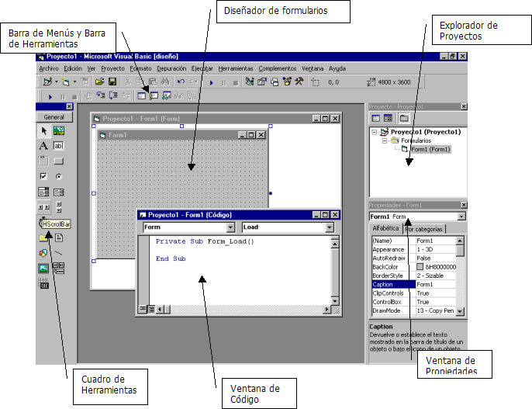Select the Shape tool in the toolbox

coord(43,253)
